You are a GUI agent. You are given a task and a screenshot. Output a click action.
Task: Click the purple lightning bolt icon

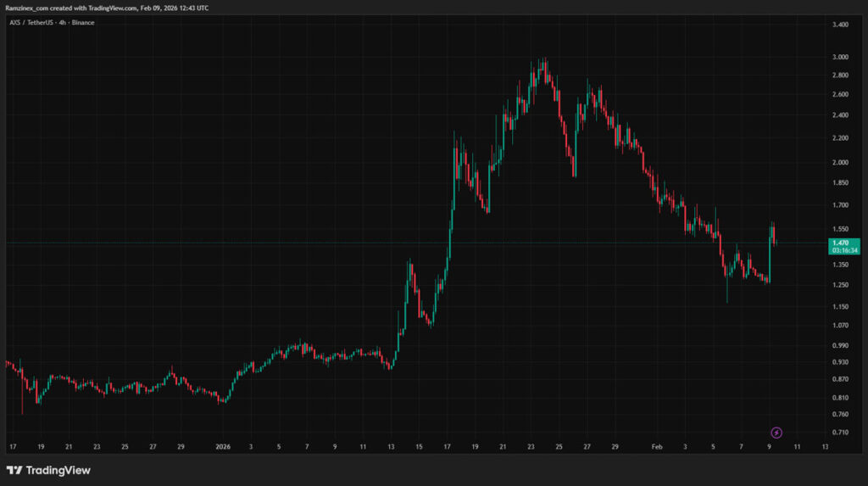pyautogui.click(x=776, y=433)
